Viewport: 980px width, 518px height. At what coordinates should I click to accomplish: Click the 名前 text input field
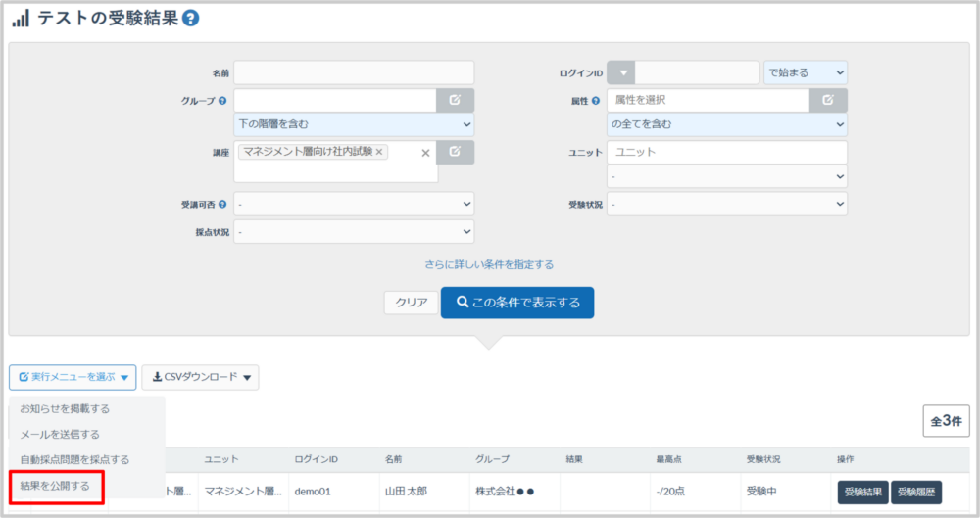click(354, 72)
